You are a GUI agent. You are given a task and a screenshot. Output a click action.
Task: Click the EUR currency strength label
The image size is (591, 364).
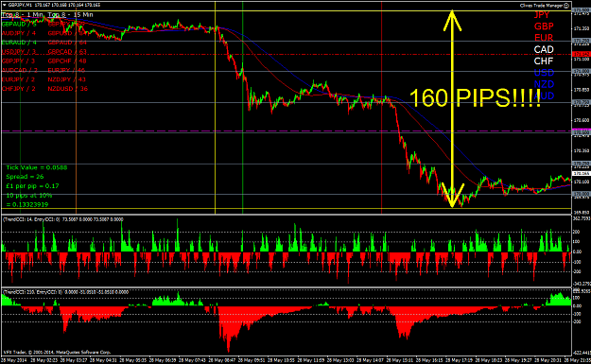pyautogui.click(x=544, y=38)
